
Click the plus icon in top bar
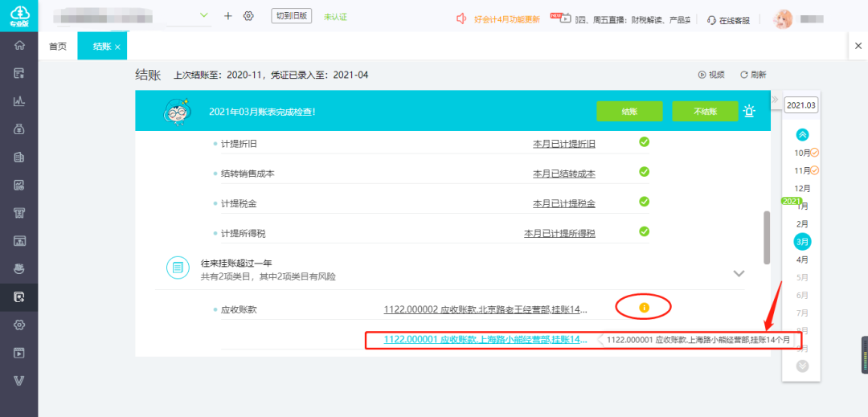pyautogui.click(x=228, y=16)
